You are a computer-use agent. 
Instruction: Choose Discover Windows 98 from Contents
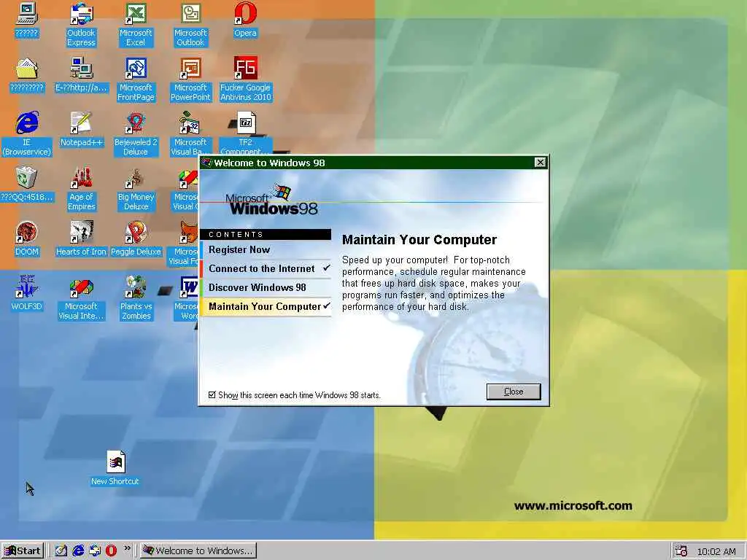266,287
